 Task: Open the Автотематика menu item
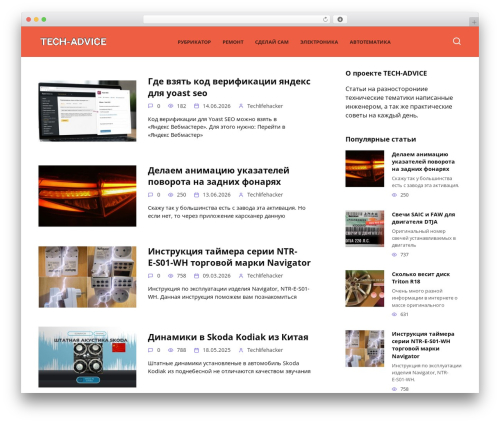[370, 42]
